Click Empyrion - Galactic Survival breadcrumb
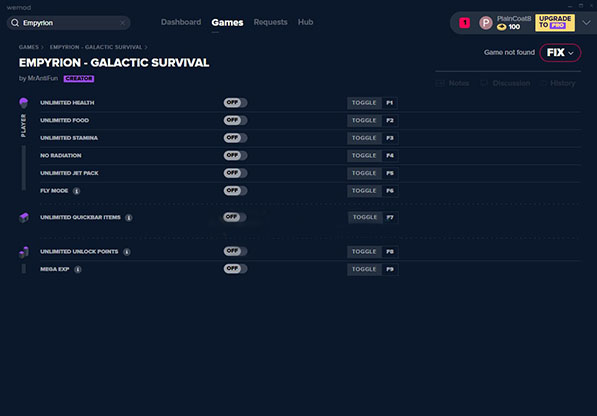The image size is (597, 416). pos(96,47)
